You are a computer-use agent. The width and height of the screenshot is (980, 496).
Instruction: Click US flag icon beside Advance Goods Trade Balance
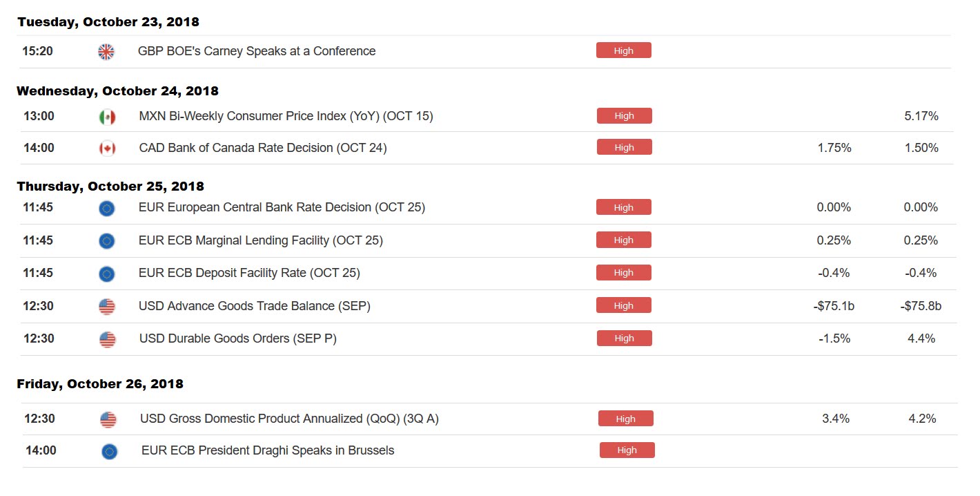[x=107, y=307]
